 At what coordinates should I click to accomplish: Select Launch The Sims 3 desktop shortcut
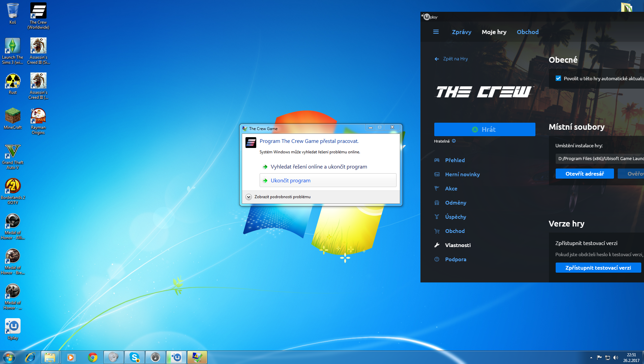12,51
